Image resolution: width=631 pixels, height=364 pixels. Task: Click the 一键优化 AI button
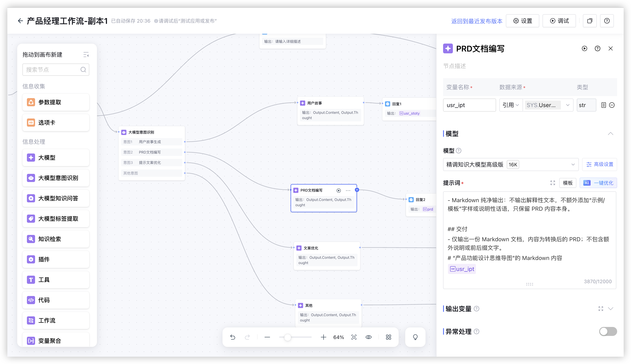(x=598, y=183)
